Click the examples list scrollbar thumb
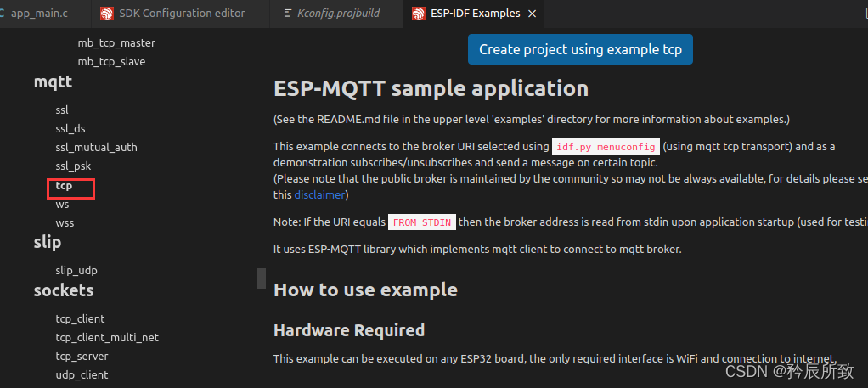Image resolution: width=868 pixels, height=388 pixels. [x=262, y=278]
